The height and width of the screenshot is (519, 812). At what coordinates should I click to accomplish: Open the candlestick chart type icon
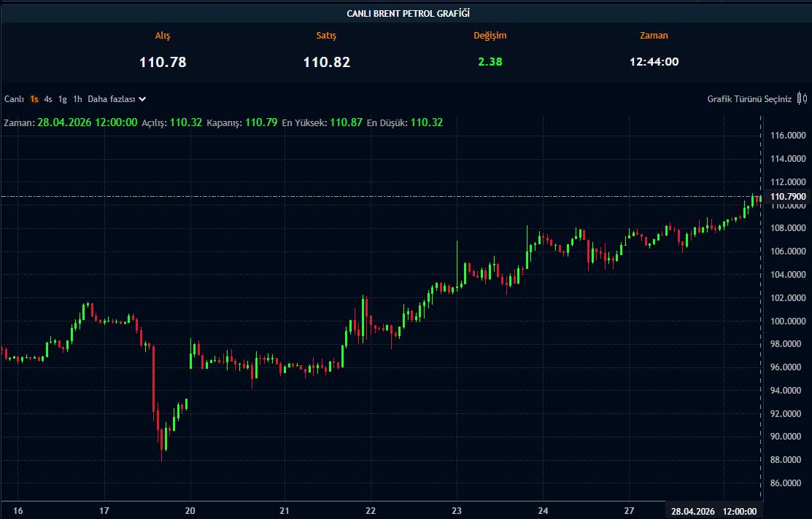(802, 98)
